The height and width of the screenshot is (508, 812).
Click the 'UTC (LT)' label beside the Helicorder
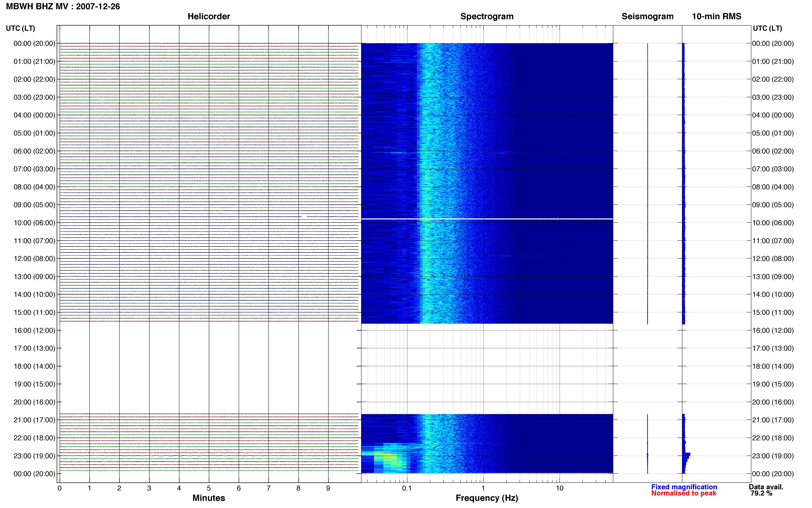click(21, 28)
